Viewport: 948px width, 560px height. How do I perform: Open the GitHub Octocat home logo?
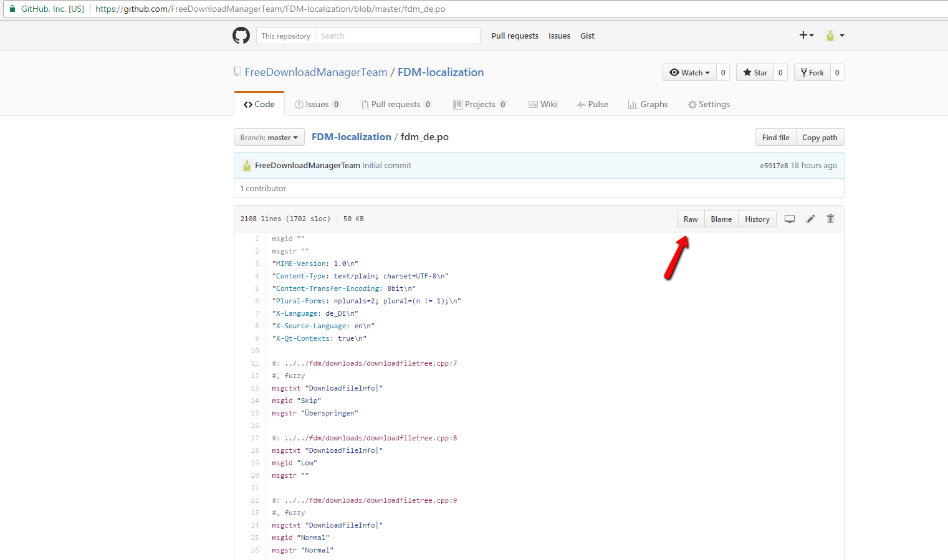(x=241, y=36)
